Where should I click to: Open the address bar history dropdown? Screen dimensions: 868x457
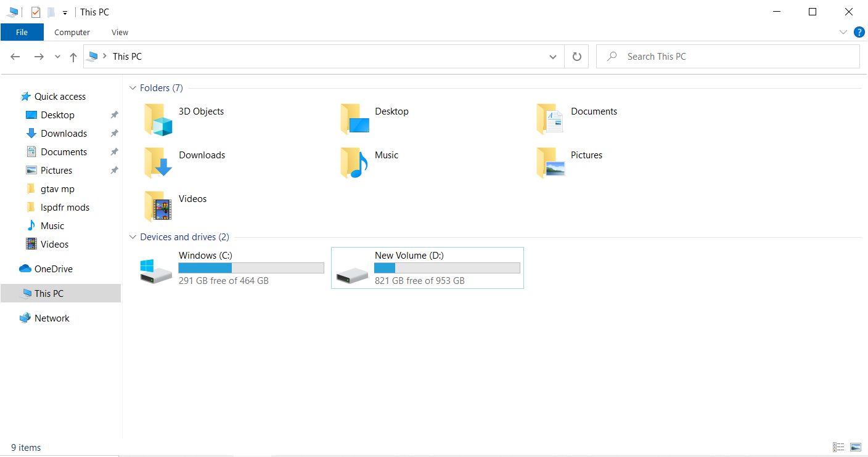tap(553, 57)
